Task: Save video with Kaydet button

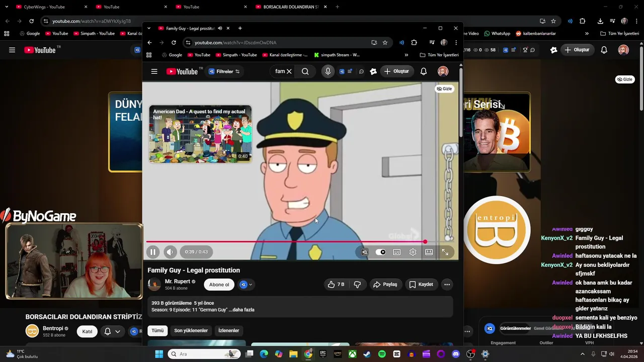Action: point(421,285)
